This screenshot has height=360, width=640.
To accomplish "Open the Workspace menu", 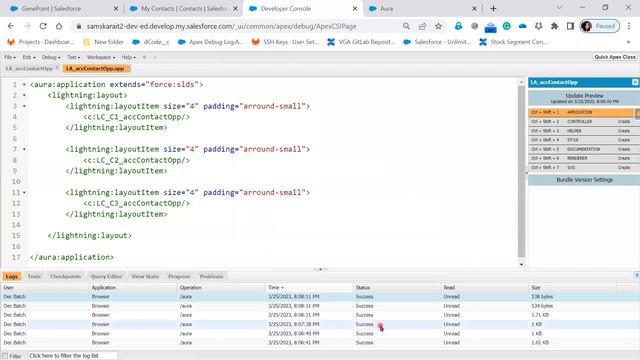I will pos(101,57).
